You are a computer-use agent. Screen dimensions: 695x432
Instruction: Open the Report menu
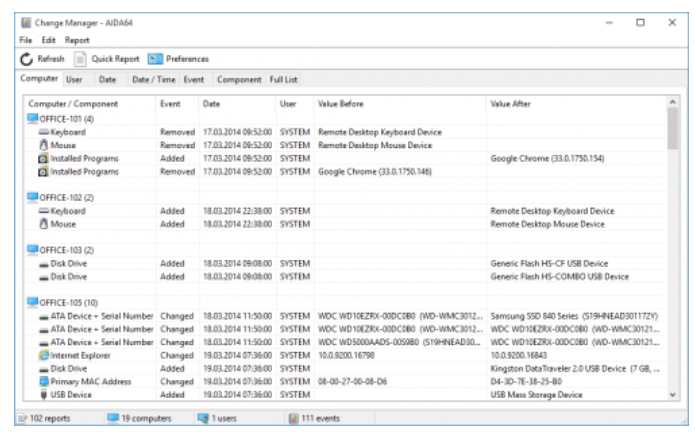pyautogui.click(x=77, y=40)
